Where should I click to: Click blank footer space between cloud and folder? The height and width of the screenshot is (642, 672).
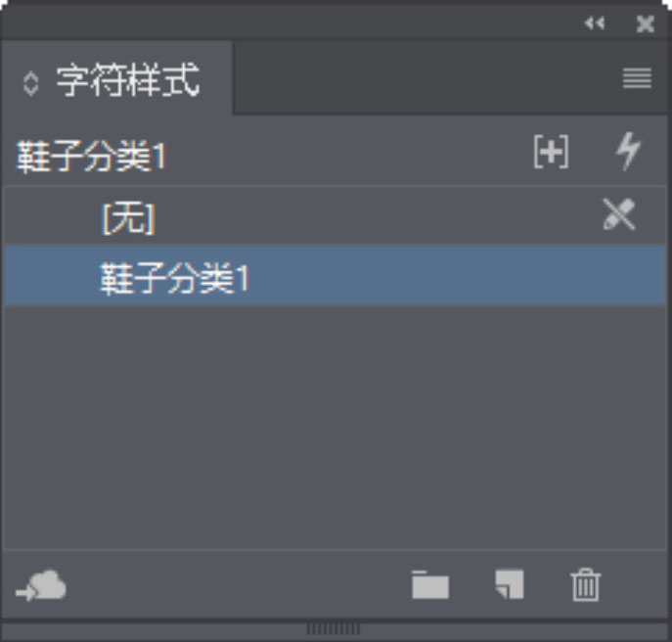[x=238, y=585]
